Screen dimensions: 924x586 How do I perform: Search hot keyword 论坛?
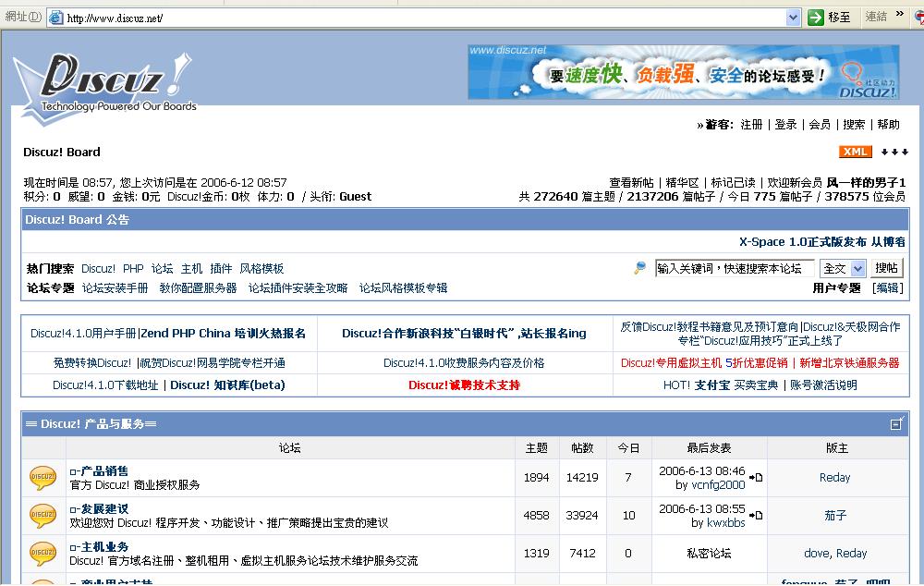coord(162,269)
